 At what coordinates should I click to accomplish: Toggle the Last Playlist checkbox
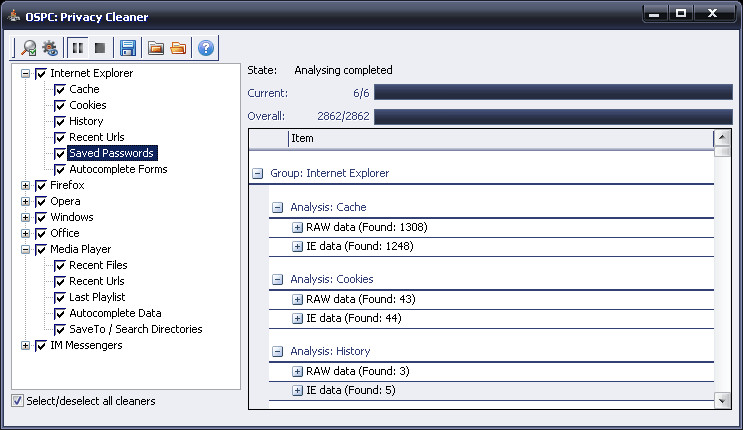(x=60, y=297)
